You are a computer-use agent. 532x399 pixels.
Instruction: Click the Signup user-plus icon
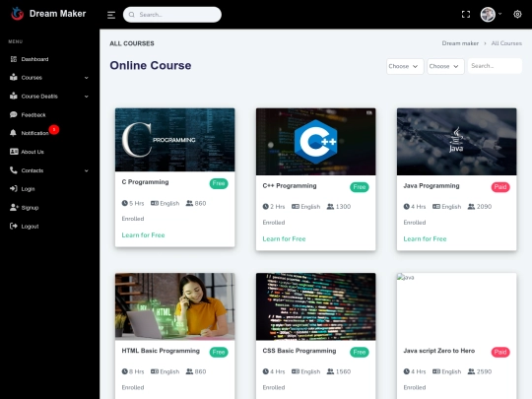[14, 207]
